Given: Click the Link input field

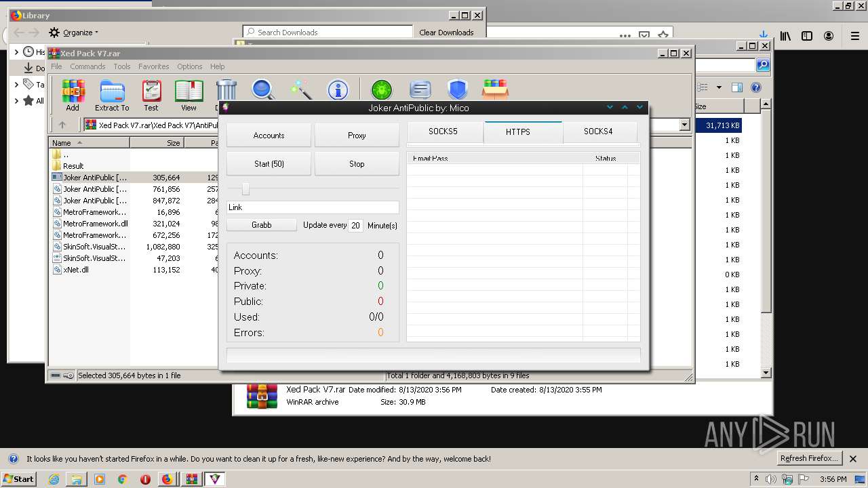Looking at the screenshot, I should pos(313,207).
